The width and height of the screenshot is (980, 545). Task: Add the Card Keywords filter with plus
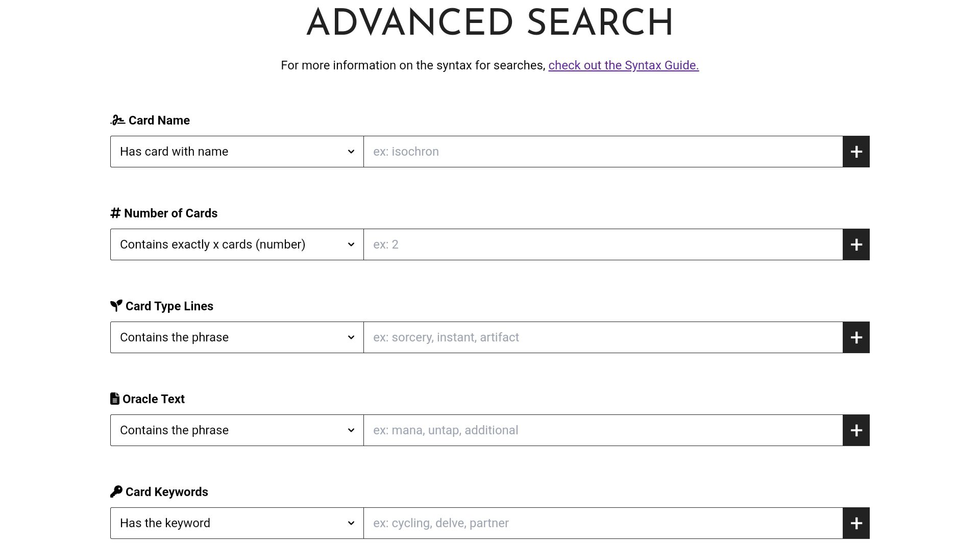click(x=856, y=523)
